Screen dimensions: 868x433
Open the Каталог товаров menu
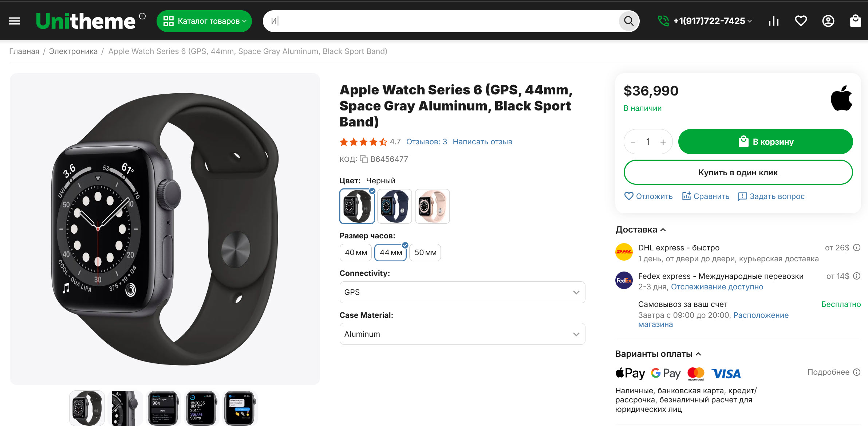click(204, 21)
